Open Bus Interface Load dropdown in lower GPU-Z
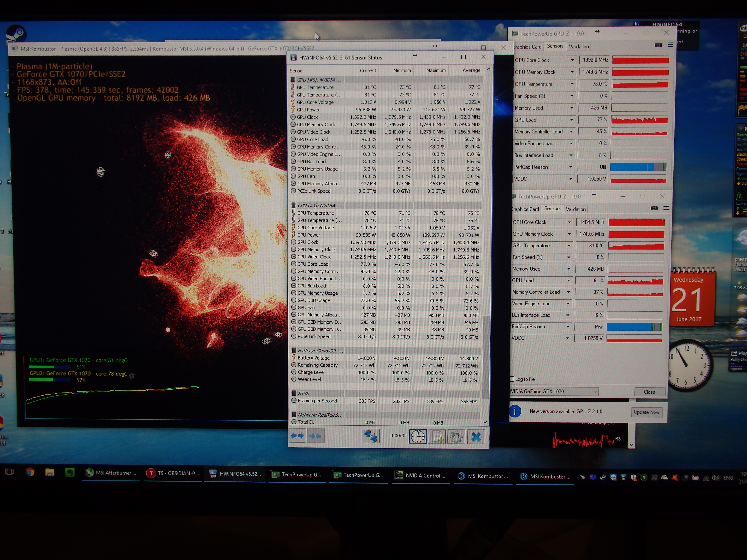747x560 pixels. pyautogui.click(x=568, y=315)
